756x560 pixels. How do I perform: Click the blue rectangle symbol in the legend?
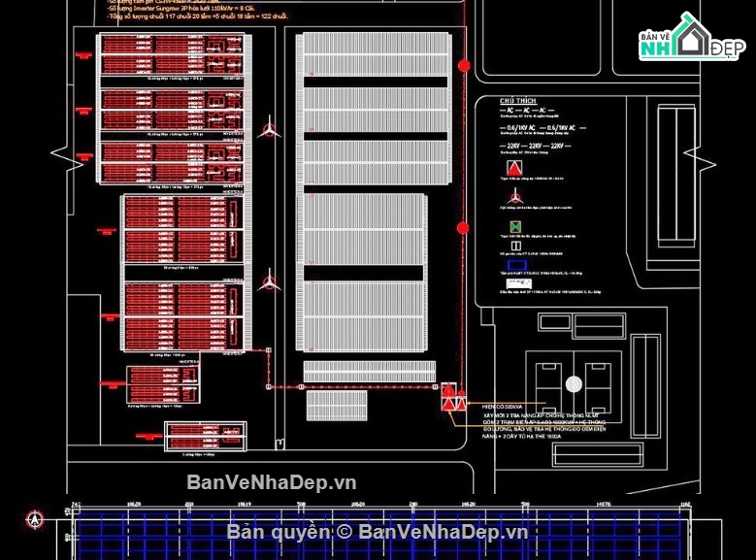click(x=517, y=265)
